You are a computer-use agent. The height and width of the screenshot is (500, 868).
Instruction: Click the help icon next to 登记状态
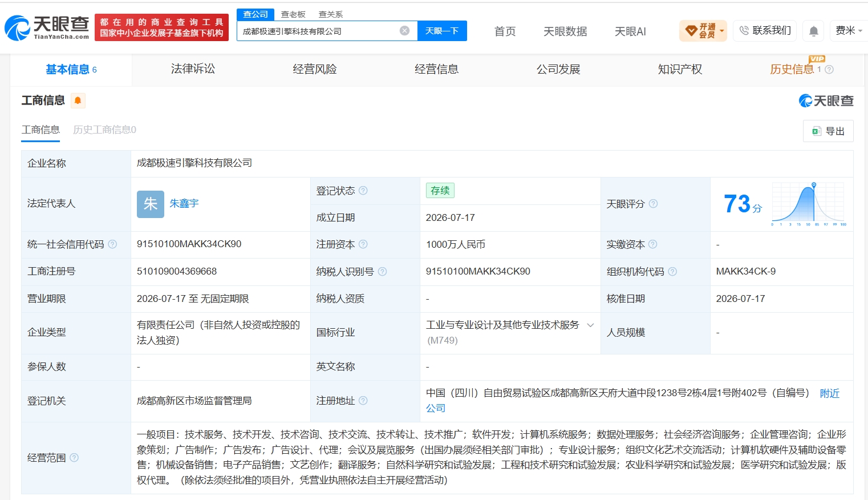click(x=363, y=191)
